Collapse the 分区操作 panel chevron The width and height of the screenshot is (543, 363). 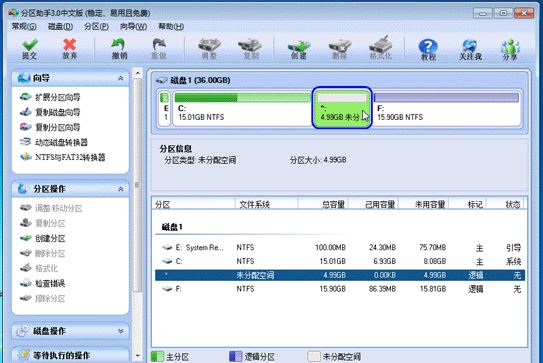coord(121,189)
